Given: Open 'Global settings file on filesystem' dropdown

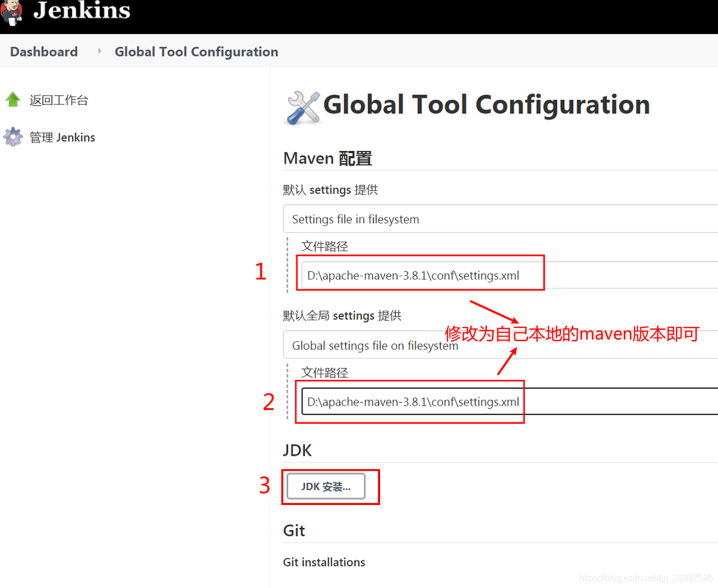Looking at the screenshot, I should point(500,345).
